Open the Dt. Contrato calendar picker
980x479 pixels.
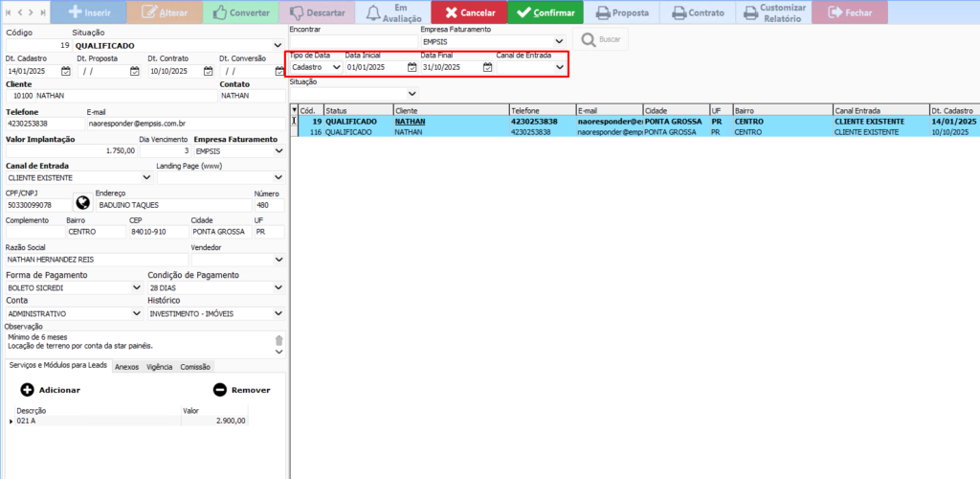coord(207,71)
